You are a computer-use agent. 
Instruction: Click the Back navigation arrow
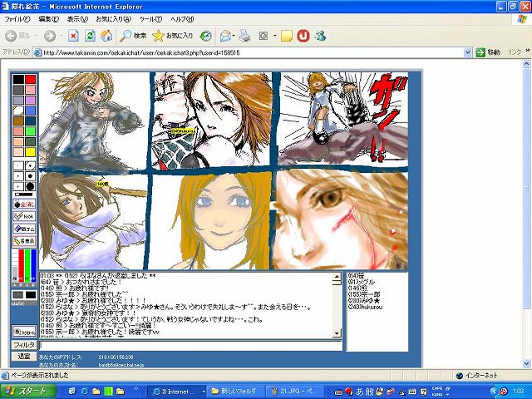pos(11,36)
